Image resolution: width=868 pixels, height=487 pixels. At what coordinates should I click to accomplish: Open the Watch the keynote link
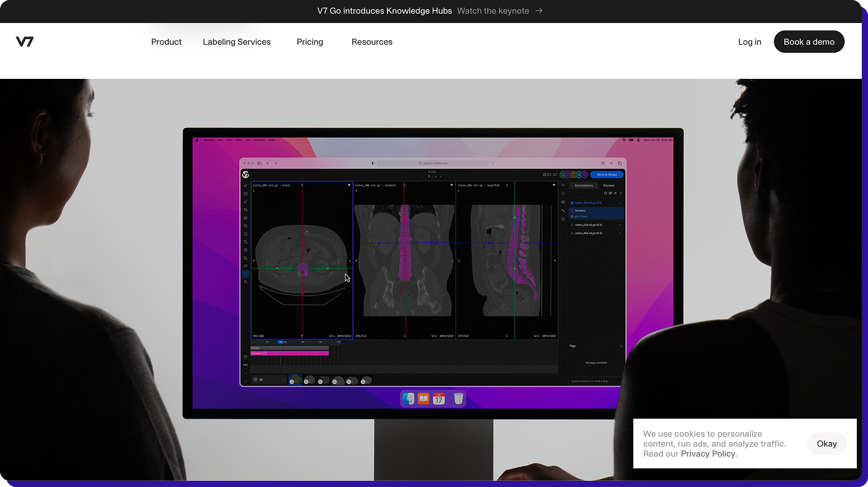493,11
